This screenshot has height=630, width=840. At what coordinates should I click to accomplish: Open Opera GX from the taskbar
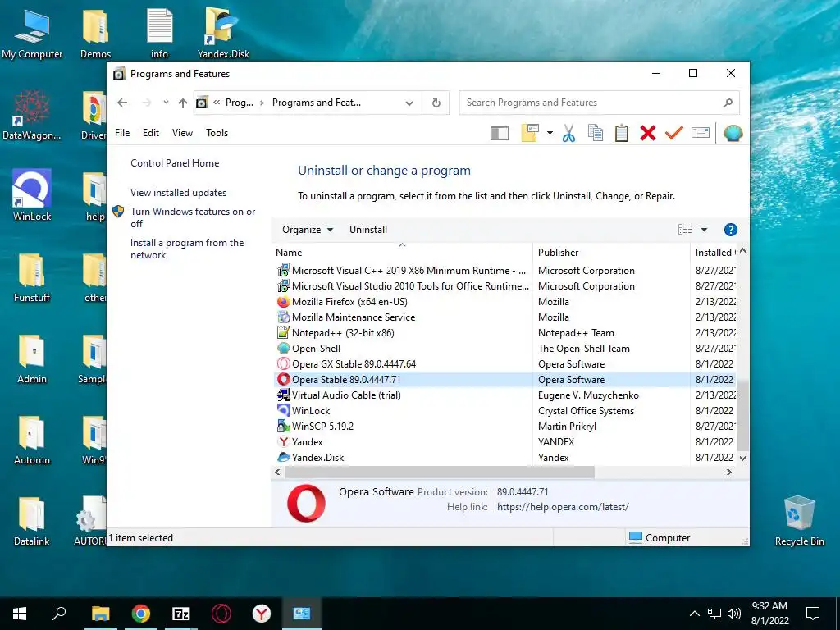point(221,614)
